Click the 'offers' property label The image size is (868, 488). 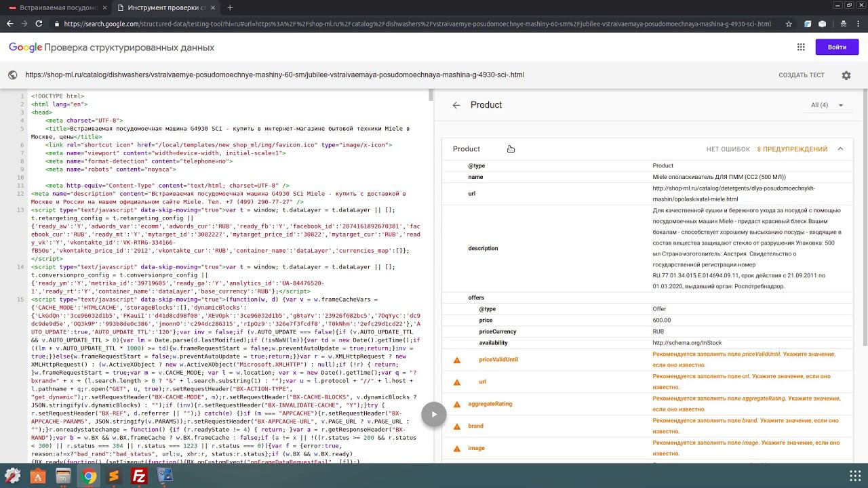[x=476, y=298]
